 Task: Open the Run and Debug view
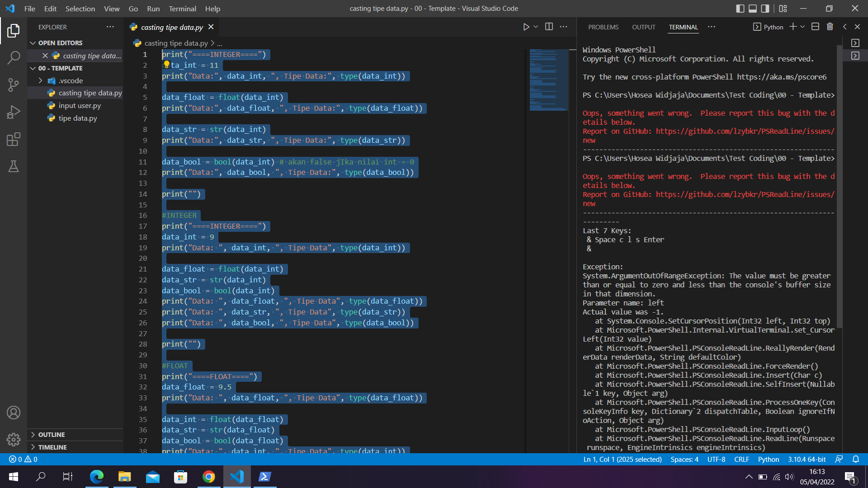tap(14, 112)
